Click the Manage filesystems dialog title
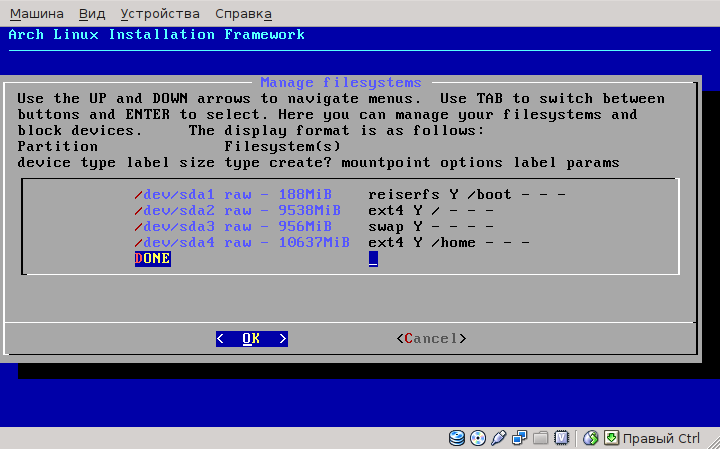 (x=341, y=83)
